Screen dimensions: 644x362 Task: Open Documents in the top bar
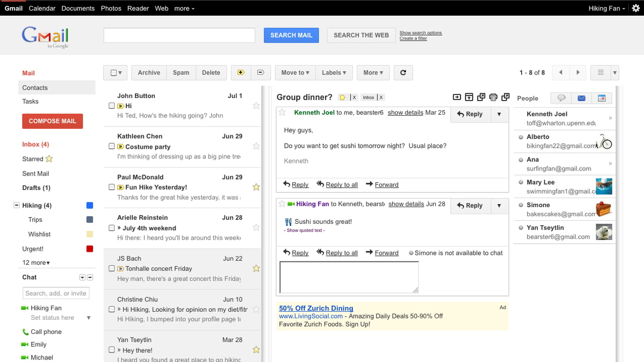[x=78, y=8]
